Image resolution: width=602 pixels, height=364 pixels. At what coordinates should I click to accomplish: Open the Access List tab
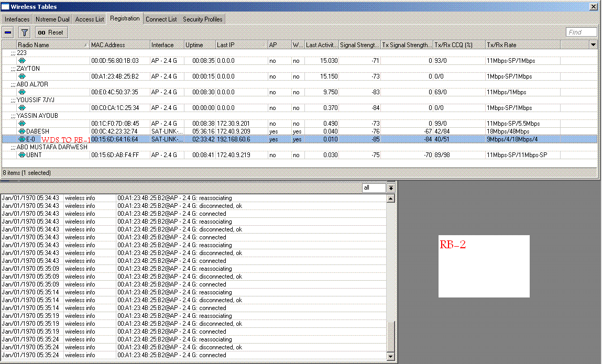coord(90,19)
